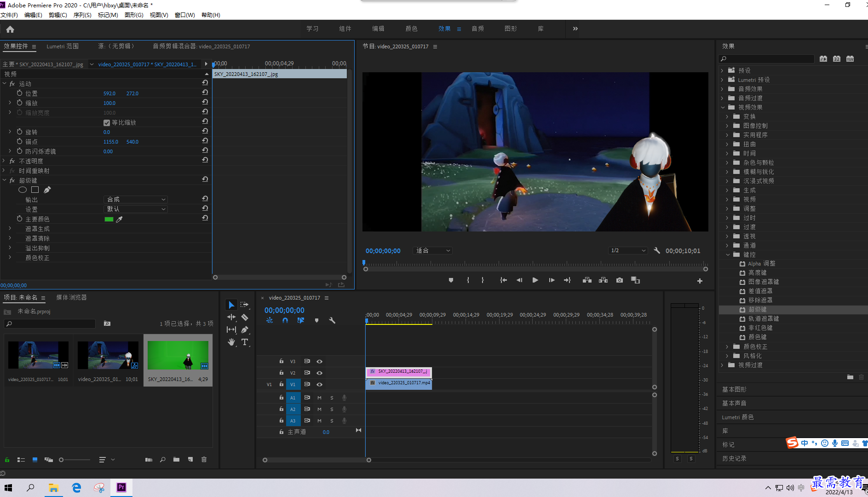Open button editor plus in program monitor

click(700, 281)
